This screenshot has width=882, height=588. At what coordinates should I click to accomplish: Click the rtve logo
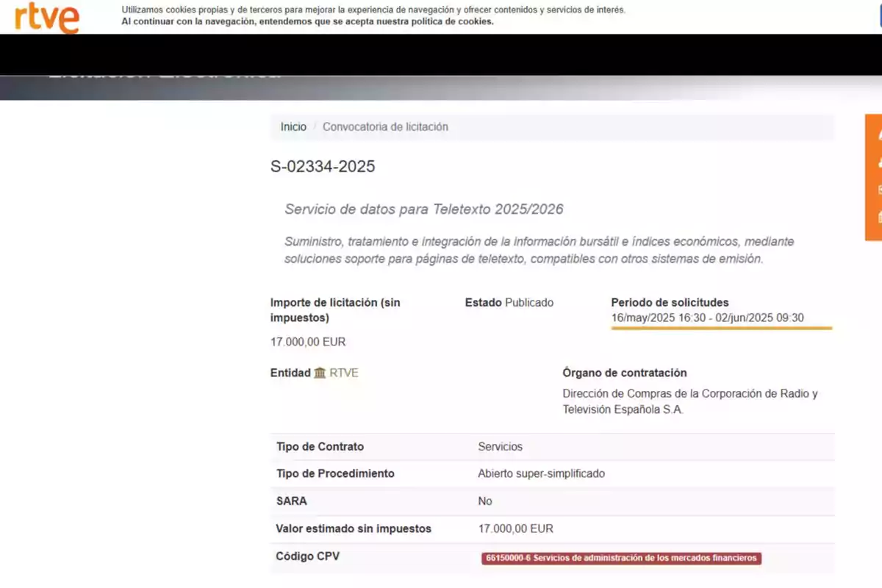click(46, 18)
